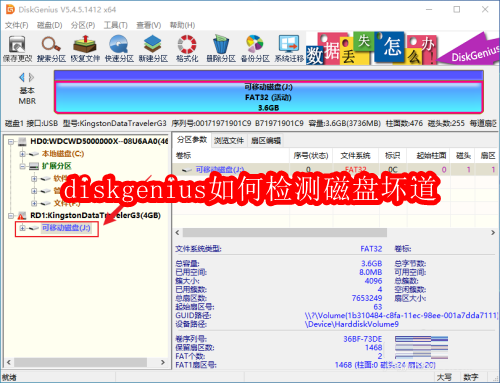
Task: Switch to the Browse Files (浏览文件) tab
Action: pos(229,141)
